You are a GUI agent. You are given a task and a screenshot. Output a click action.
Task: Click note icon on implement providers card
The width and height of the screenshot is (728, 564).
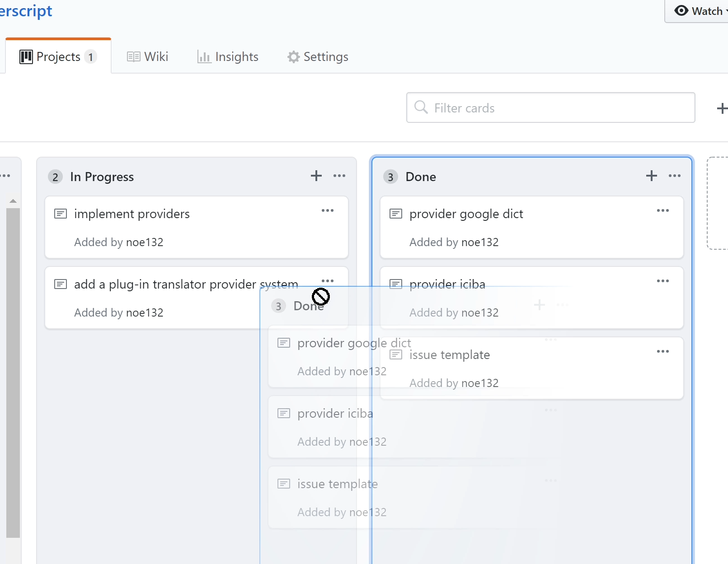pos(61,214)
